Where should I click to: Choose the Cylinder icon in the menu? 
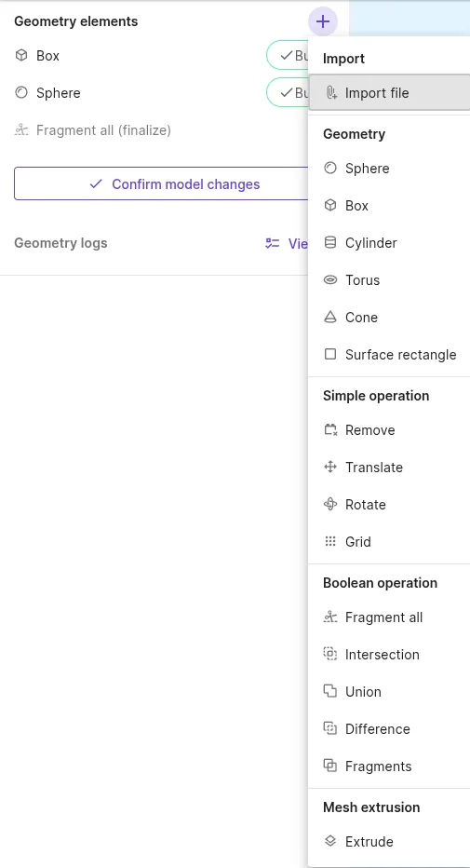(330, 242)
